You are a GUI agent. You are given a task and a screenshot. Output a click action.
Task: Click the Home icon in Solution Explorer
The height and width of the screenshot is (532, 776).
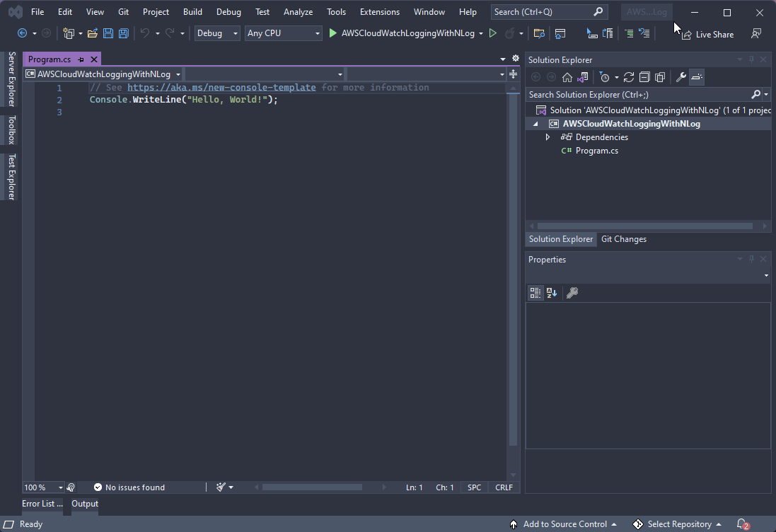(x=567, y=77)
